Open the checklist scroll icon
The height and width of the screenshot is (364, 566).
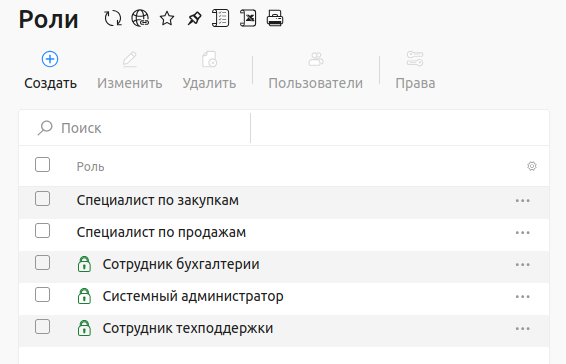click(x=221, y=18)
